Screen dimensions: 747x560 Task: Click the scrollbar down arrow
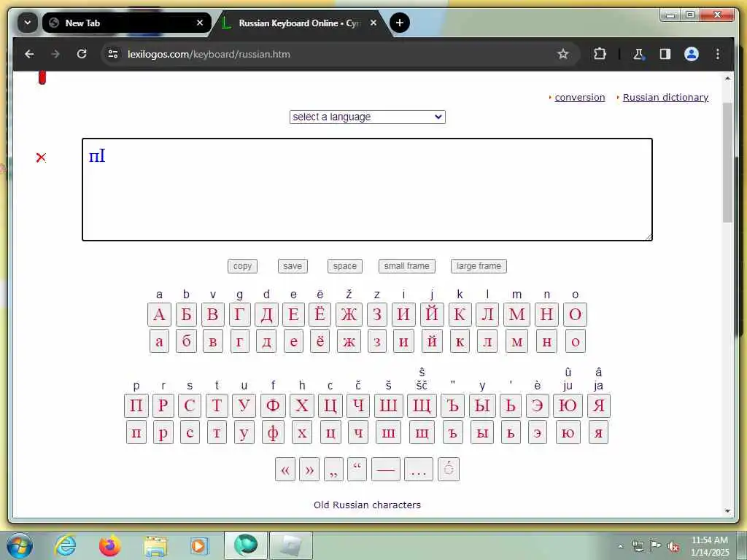coord(727,511)
